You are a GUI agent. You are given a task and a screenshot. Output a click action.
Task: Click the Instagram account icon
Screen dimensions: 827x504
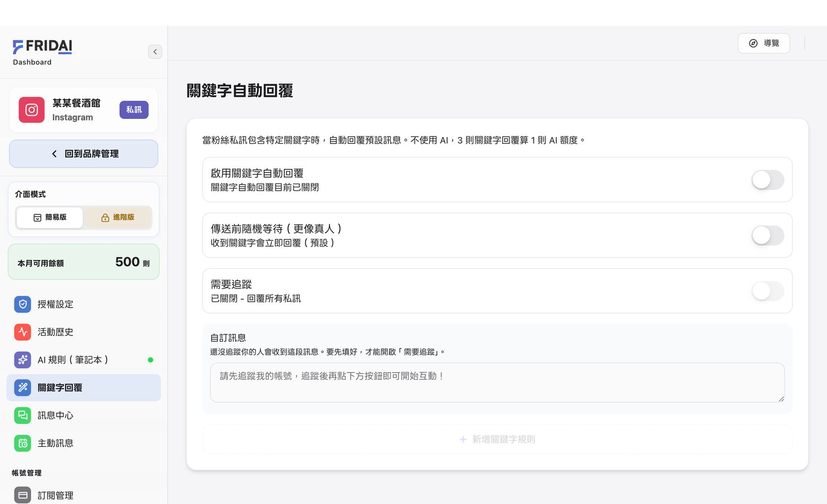pyautogui.click(x=32, y=110)
